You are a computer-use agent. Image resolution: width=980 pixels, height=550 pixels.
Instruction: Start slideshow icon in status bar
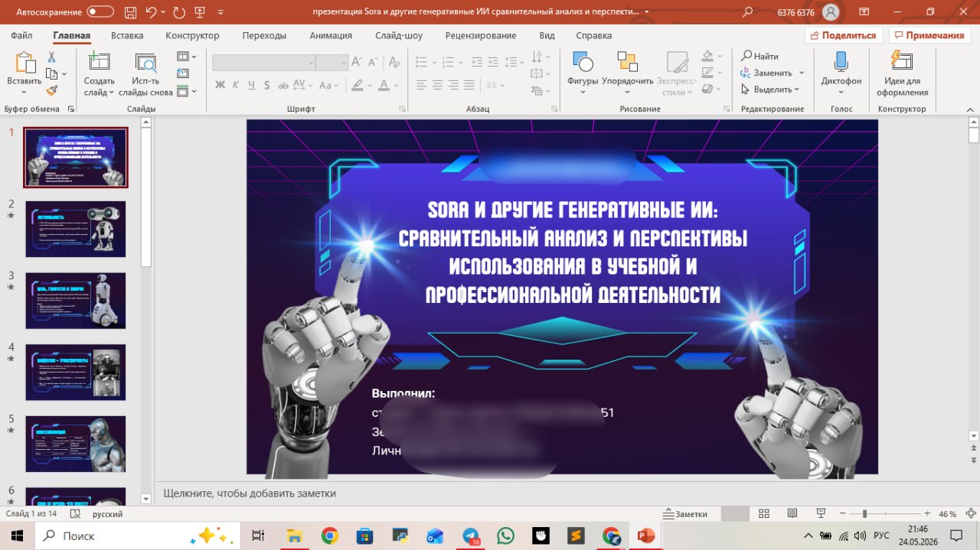tap(821, 514)
